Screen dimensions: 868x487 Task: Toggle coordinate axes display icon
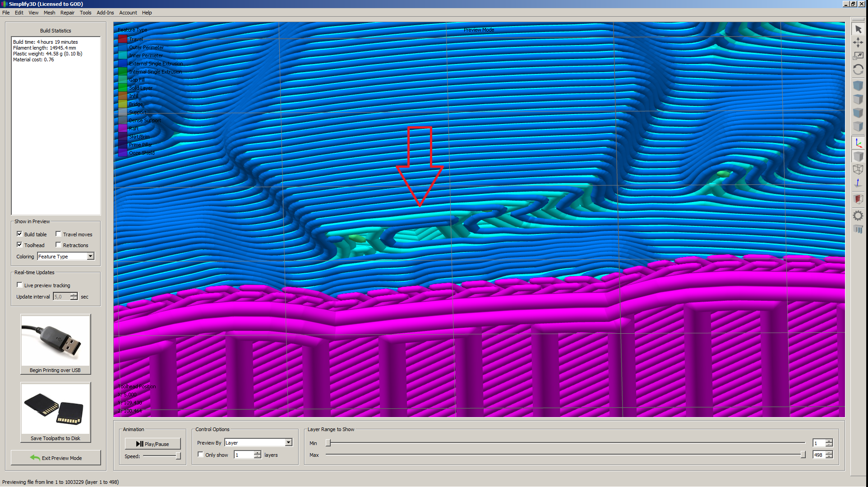(x=858, y=143)
